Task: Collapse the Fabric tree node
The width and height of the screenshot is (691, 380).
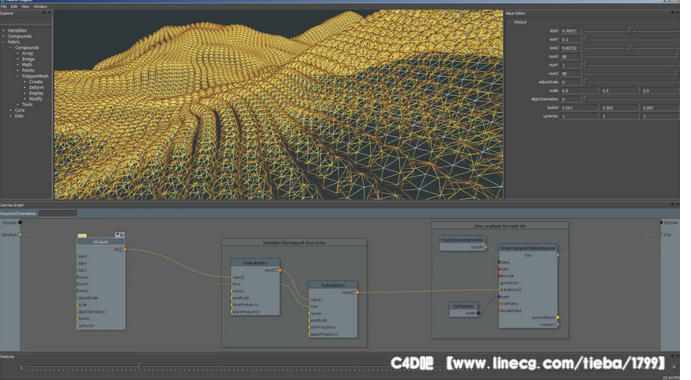Action: click(x=4, y=42)
